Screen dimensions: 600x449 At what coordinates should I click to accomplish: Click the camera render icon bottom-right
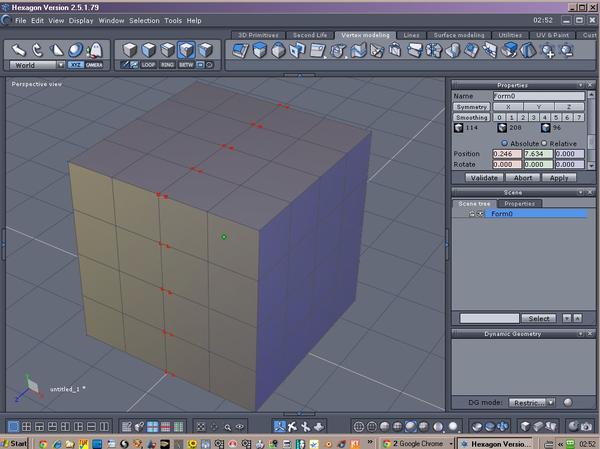(586, 426)
